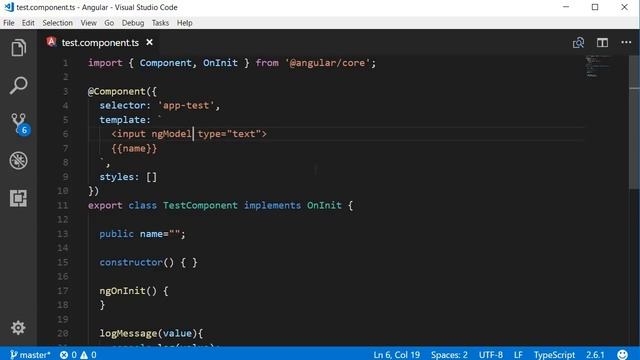Click the styles property on line 9
This screenshot has height=360, width=640.
[x=117, y=177]
